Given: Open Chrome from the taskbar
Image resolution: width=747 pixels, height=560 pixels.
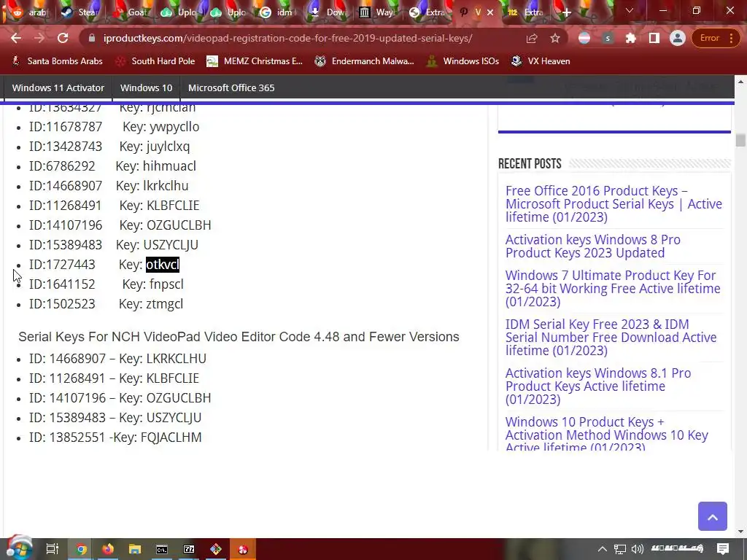Looking at the screenshot, I should (x=81, y=549).
